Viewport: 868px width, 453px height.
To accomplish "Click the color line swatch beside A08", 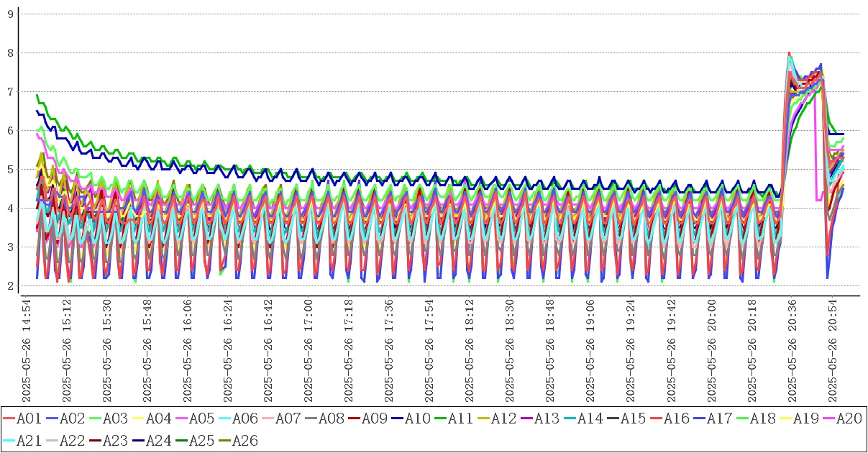I will (311, 418).
